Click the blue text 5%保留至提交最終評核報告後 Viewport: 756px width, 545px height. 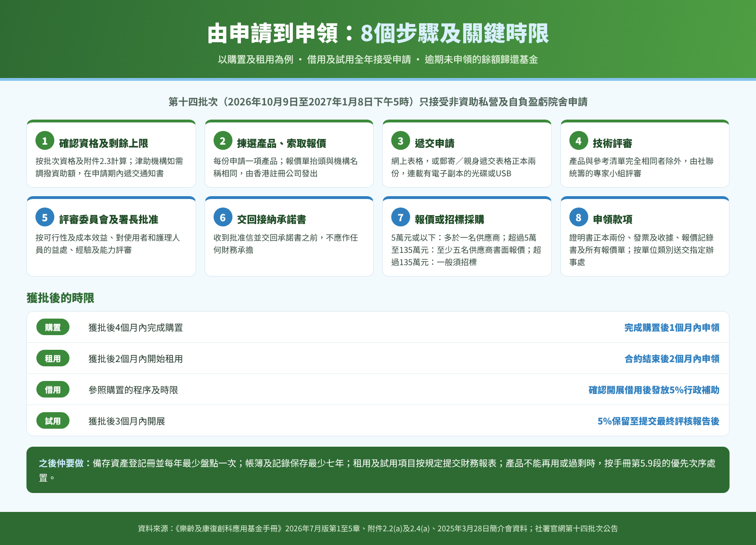click(x=658, y=421)
